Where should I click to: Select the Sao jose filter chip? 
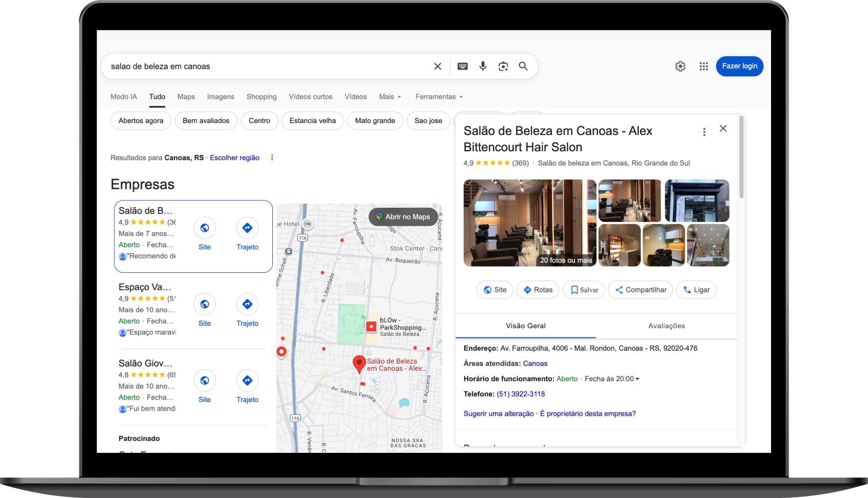[x=428, y=121]
